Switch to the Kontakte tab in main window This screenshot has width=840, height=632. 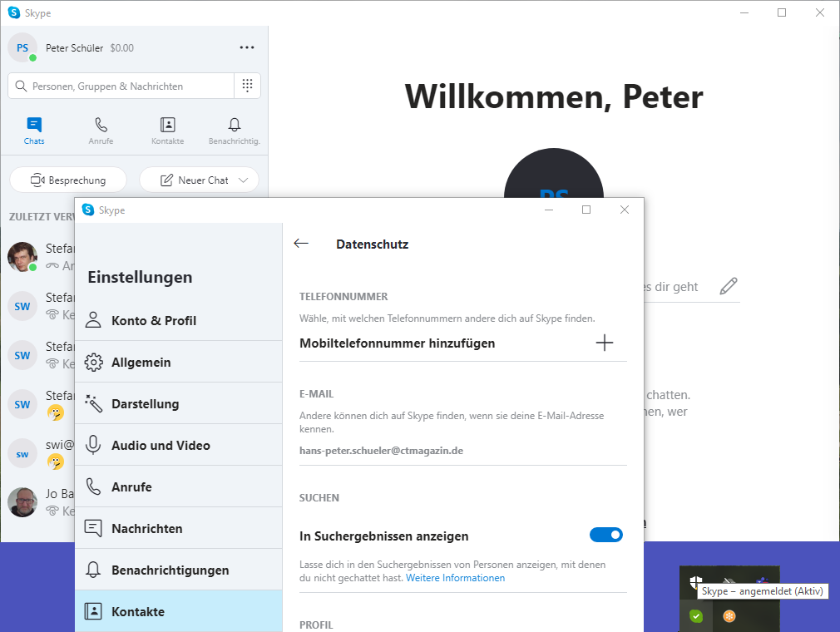point(168,131)
